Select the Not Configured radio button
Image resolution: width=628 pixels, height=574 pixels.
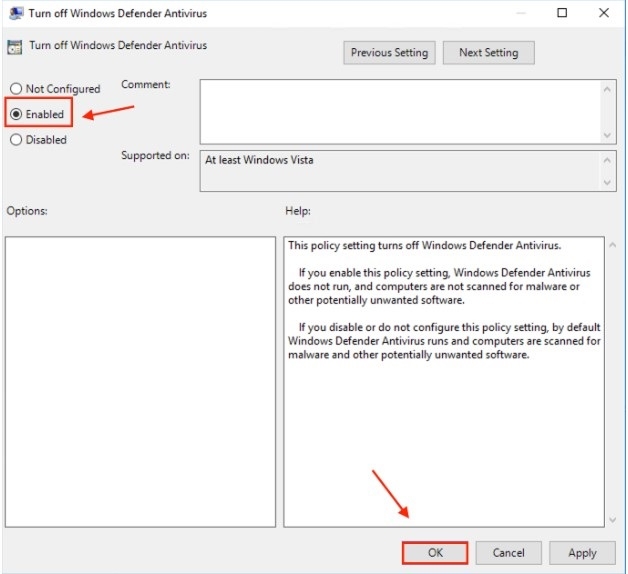[16, 89]
